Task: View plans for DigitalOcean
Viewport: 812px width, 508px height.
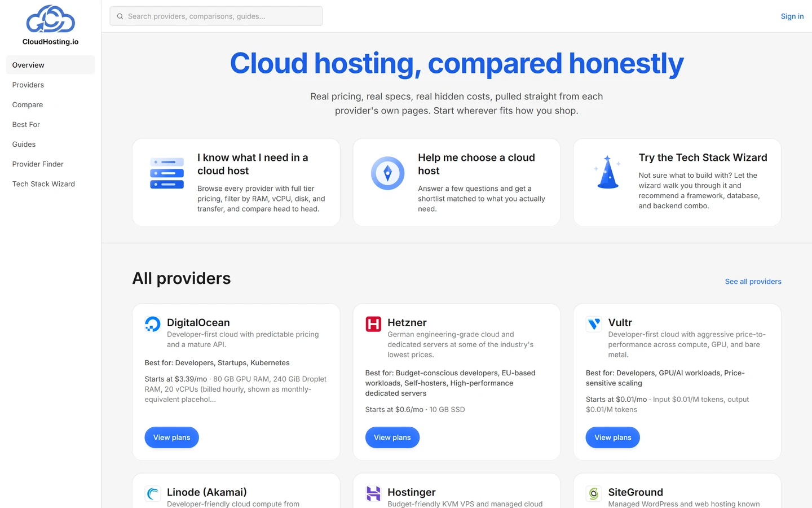Action: (x=171, y=437)
